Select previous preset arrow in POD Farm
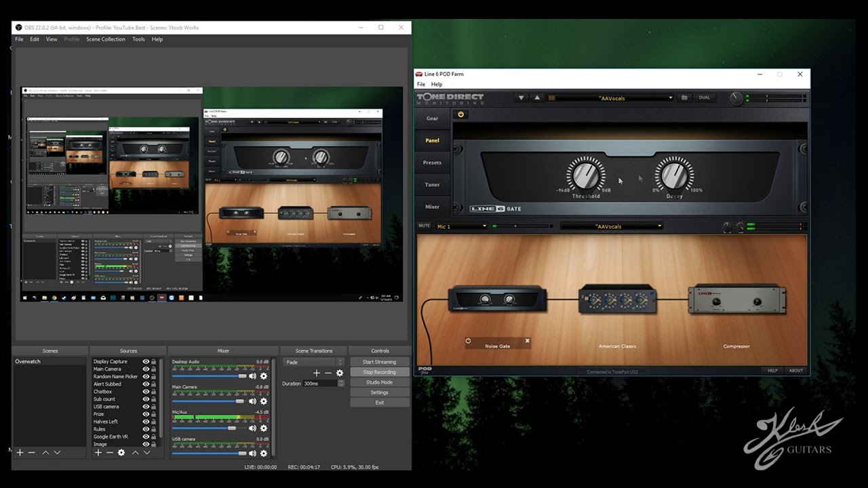Viewport: 868px width, 488px height. pos(521,98)
